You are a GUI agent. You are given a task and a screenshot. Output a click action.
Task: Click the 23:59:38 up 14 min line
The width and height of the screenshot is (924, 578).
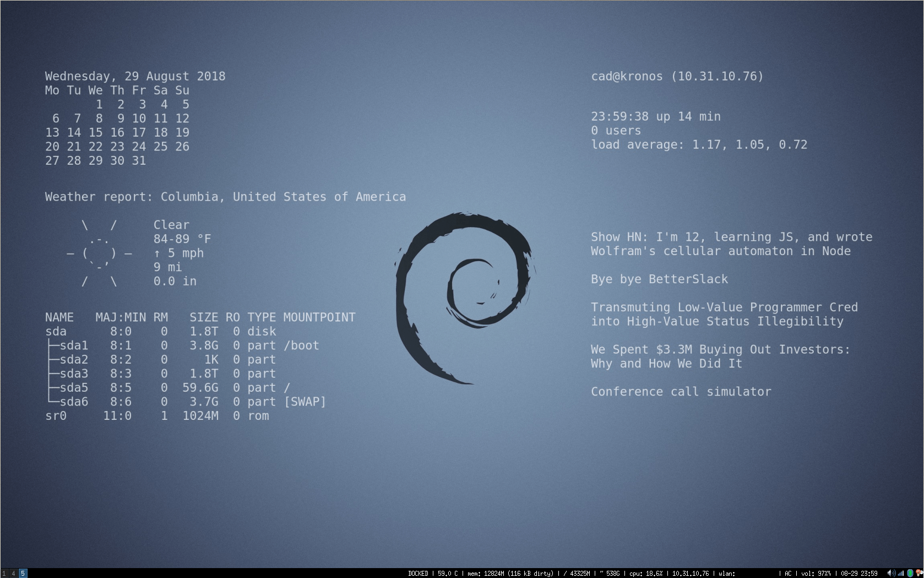tap(656, 117)
